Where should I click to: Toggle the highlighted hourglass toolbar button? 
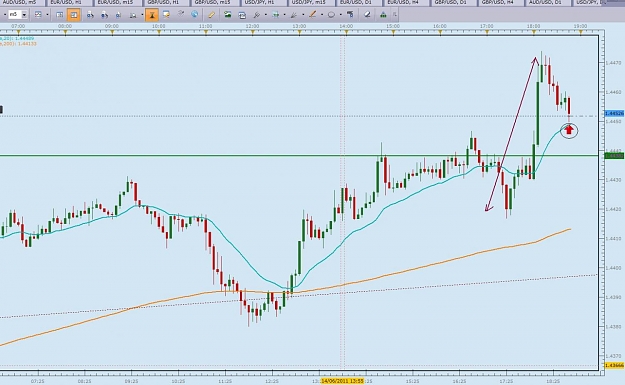tap(152, 15)
